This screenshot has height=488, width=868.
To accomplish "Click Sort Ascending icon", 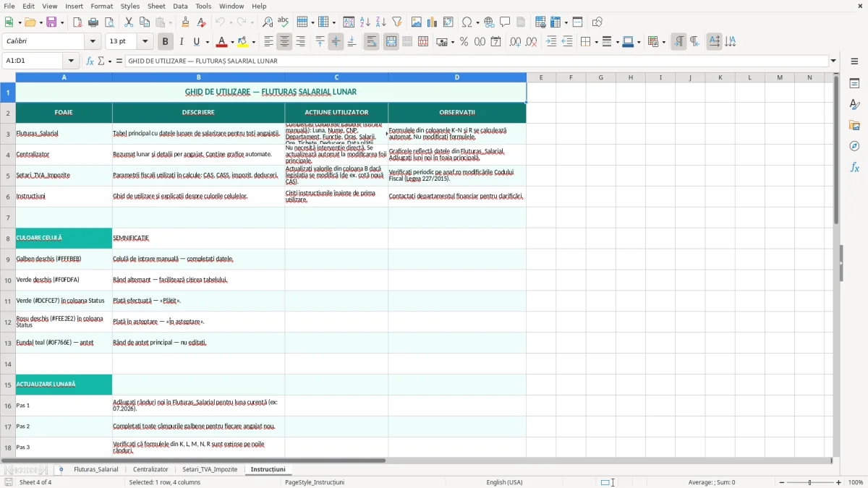I will click(365, 22).
